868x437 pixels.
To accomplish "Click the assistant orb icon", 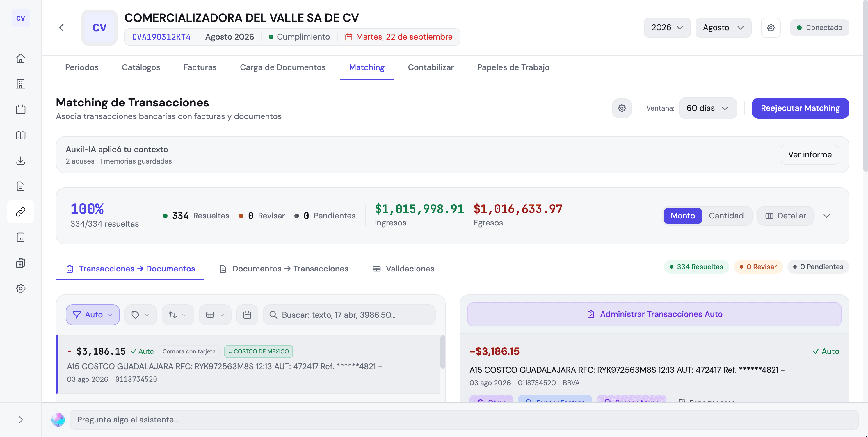I will pyautogui.click(x=58, y=420).
